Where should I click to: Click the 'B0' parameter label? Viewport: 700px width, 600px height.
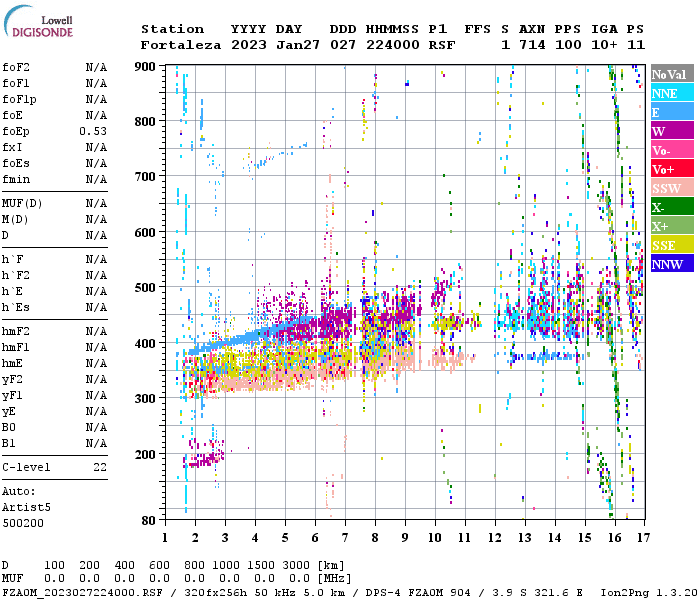[x=9, y=428]
